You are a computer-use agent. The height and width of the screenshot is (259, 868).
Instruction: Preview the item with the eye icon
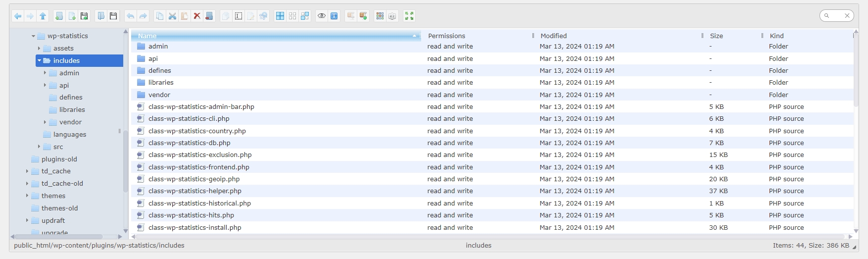coord(322,16)
